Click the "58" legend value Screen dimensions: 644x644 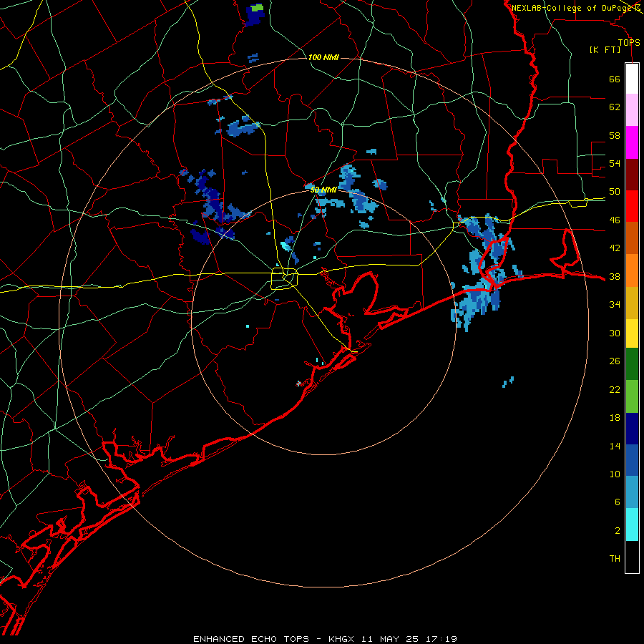[615, 135]
